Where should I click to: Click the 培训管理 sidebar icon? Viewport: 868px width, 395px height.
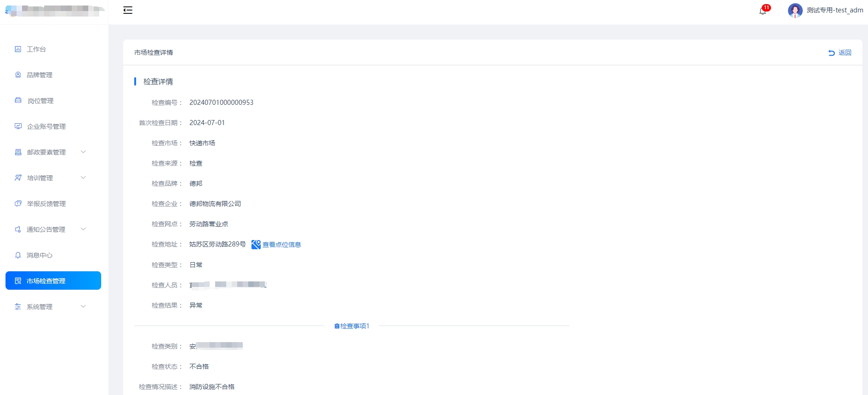[18, 177]
